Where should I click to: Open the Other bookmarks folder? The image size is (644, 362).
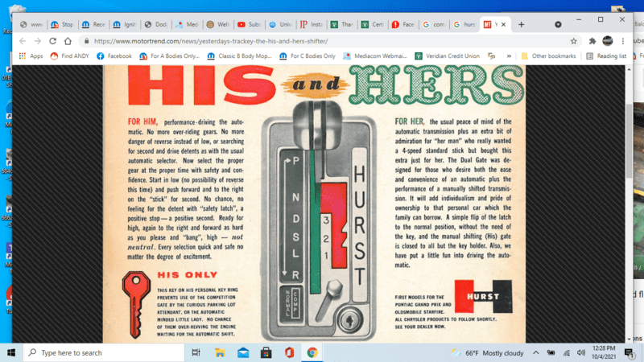(x=548, y=56)
